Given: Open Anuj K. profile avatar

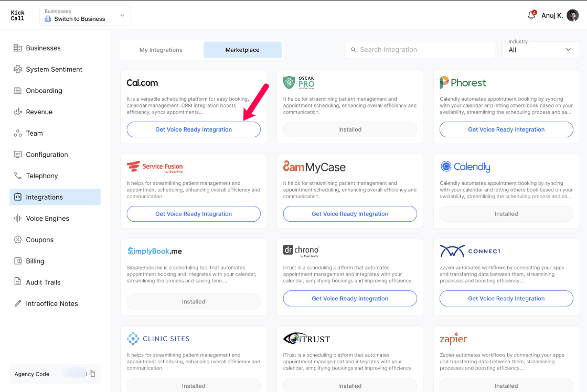Looking at the screenshot, I should click(572, 15).
